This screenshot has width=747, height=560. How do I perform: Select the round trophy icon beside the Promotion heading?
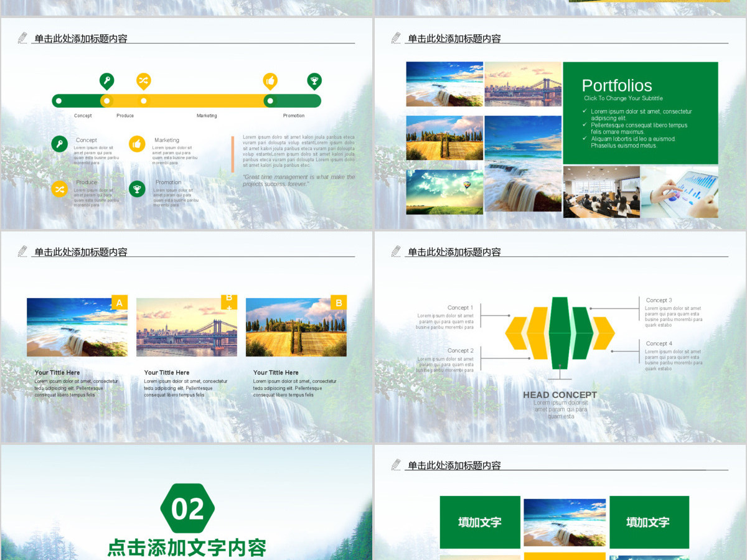[x=137, y=189]
